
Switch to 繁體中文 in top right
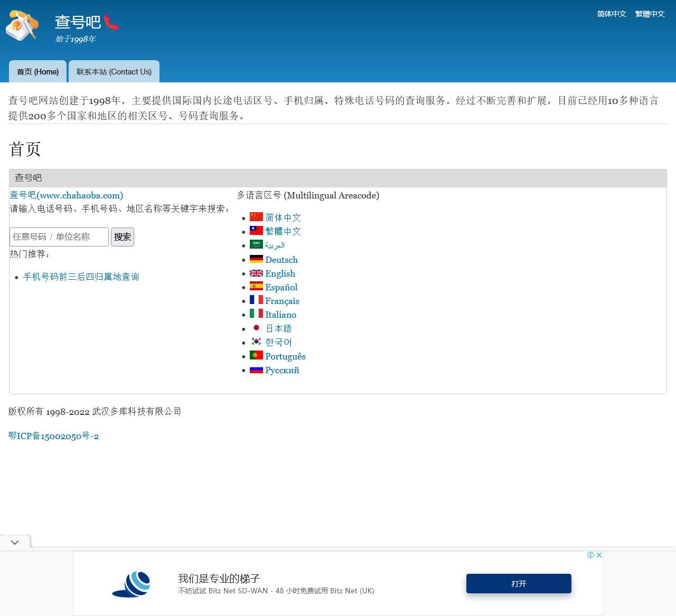(650, 14)
